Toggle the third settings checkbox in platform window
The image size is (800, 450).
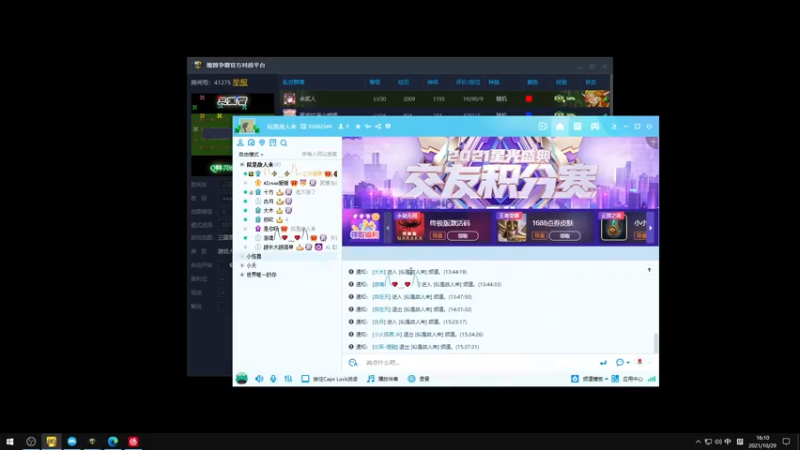click(x=221, y=293)
